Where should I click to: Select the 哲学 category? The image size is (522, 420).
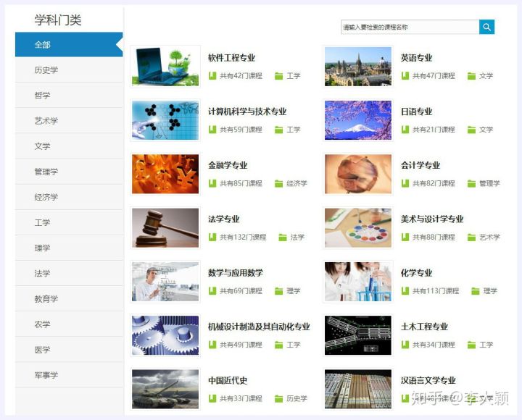click(69, 96)
